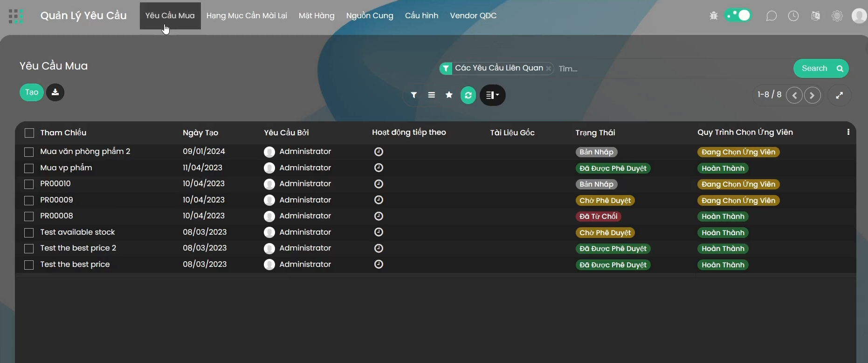Open the apps grid menu icon

tap(16, 16)
